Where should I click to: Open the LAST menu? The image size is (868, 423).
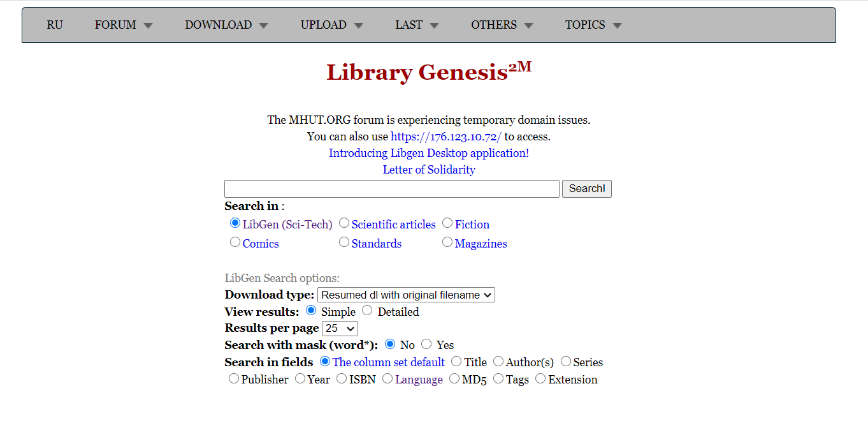[x=417, y=25]
